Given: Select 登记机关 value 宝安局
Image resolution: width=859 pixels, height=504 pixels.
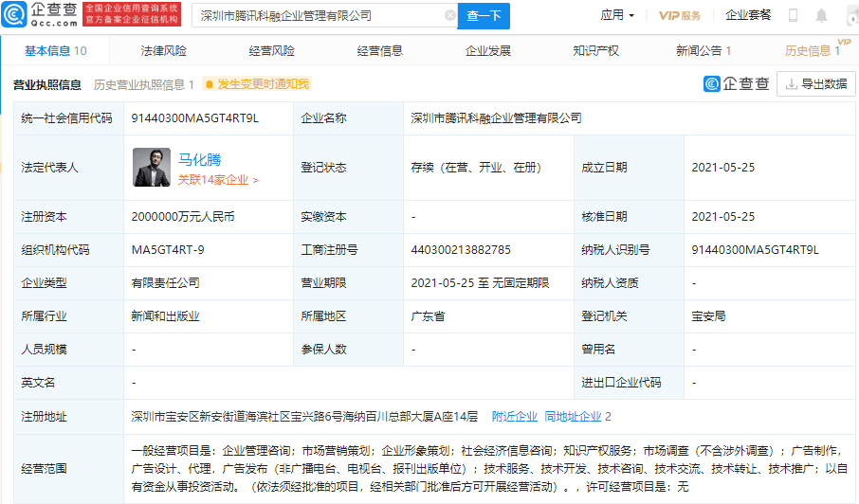Looking at the screenshot, I should point(708,316).
